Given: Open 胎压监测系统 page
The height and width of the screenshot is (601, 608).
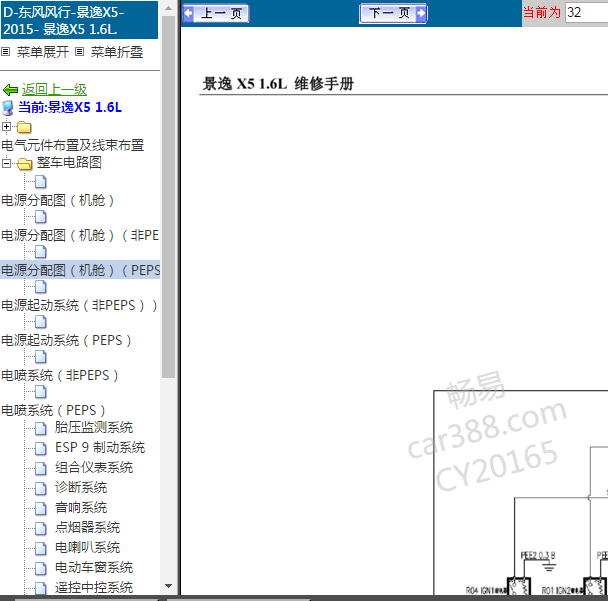Looking at the screenshot, I should tap(94, 427).
